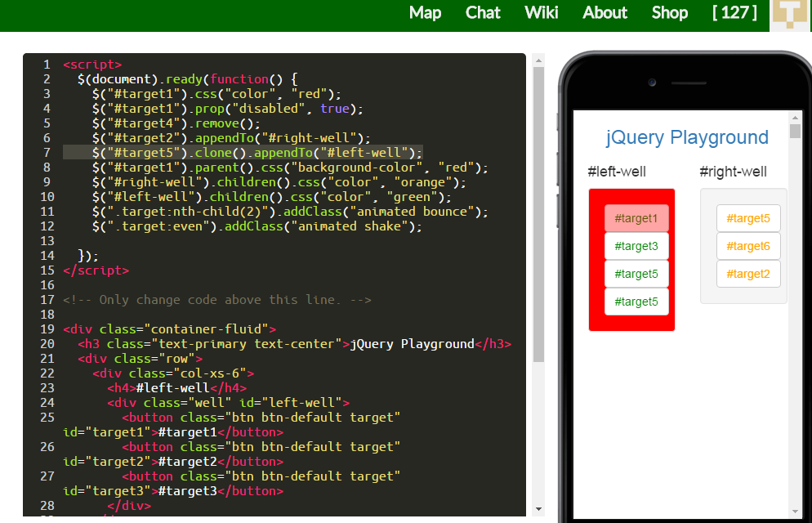This screenshot has height=523, width=812.
Task: Click code line 5 with .remove()
Action: tap(176, 123)
